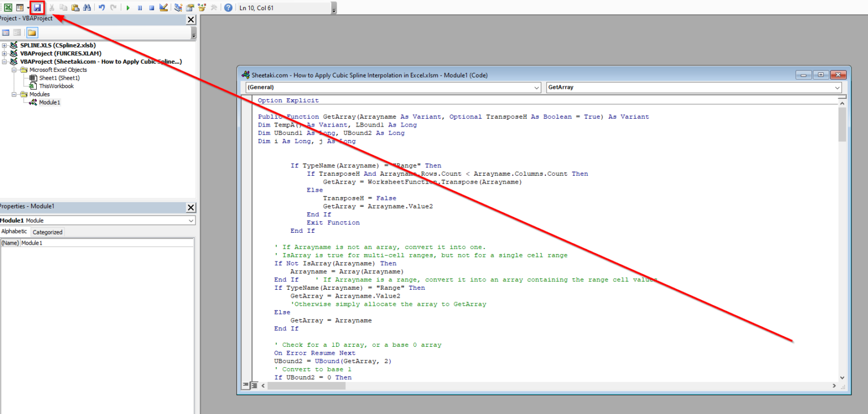
Task: Undo the last edit from the toolbar
Action: 101,7
